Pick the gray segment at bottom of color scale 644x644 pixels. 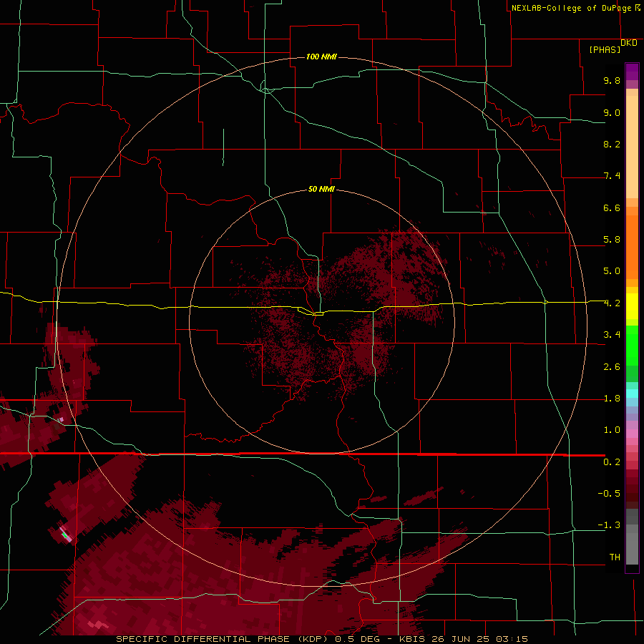tap(632, 548)
